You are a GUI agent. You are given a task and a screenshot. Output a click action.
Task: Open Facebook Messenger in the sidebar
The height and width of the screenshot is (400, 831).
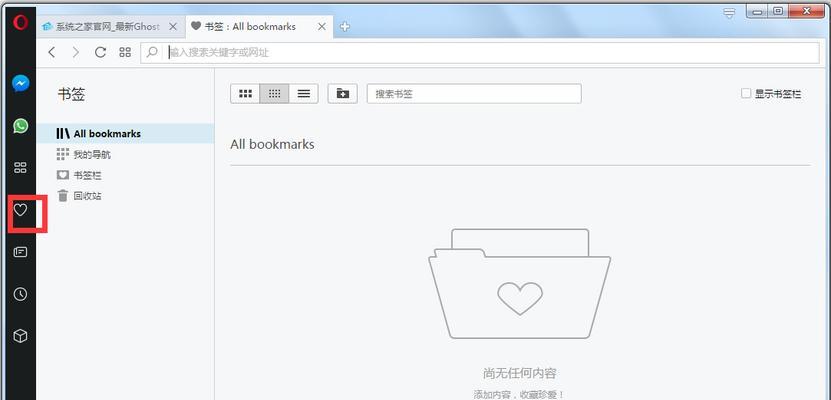pyautogui.click(x=21, y=84)
